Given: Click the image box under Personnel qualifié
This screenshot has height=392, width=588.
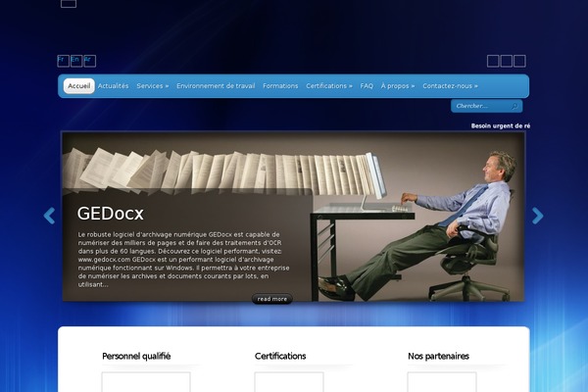Looking at the screenshot, I should pos(146,382).
